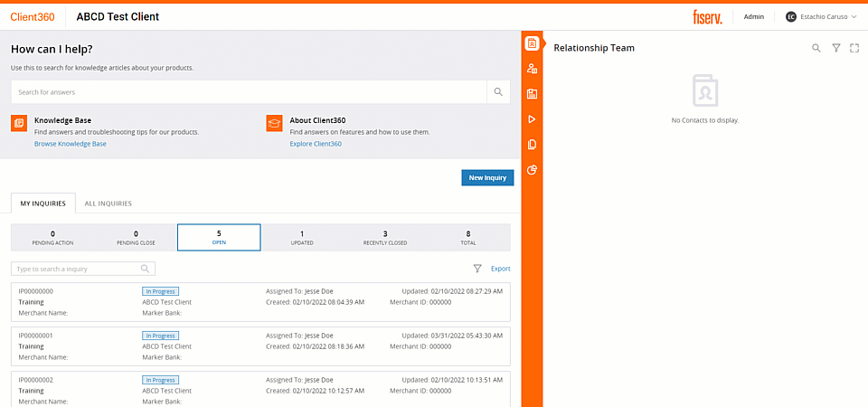The width and height of the screenshot is (868, 407).
Task: Switch to the All Inquiries tab
Action: 108,203
